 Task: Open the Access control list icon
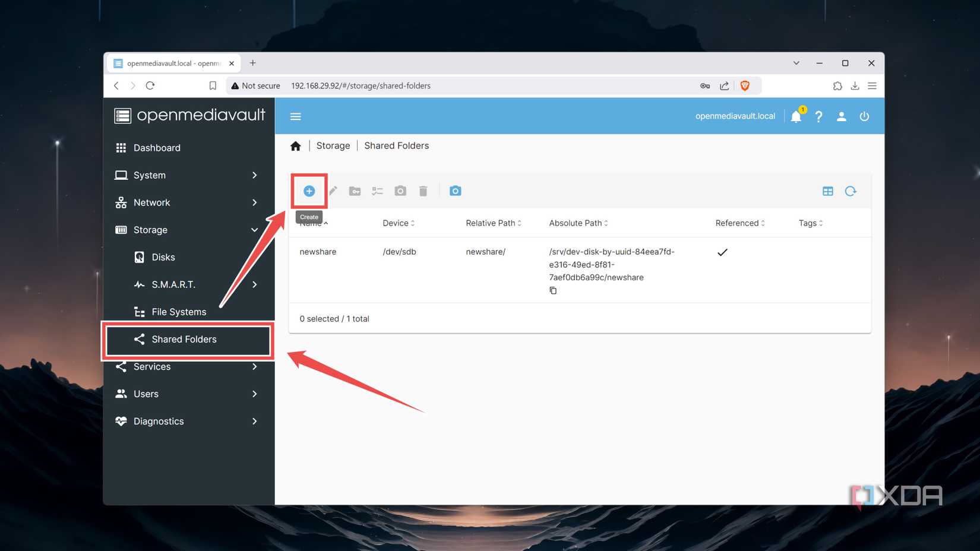tap(377, 191)
